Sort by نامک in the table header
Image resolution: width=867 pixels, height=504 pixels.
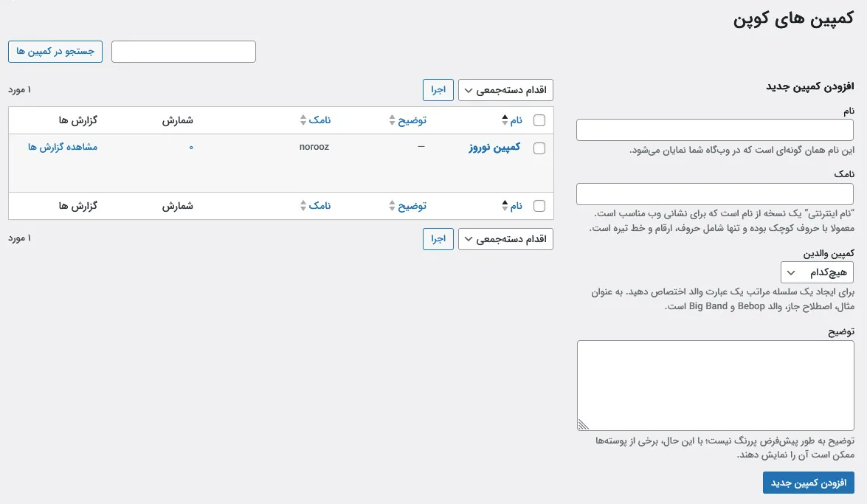click(319, 120)
